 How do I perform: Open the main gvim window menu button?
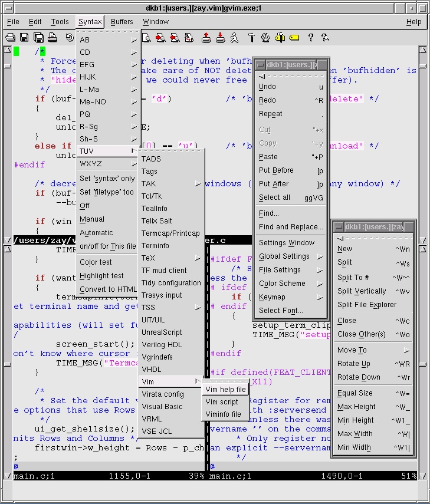pos(8,8)
